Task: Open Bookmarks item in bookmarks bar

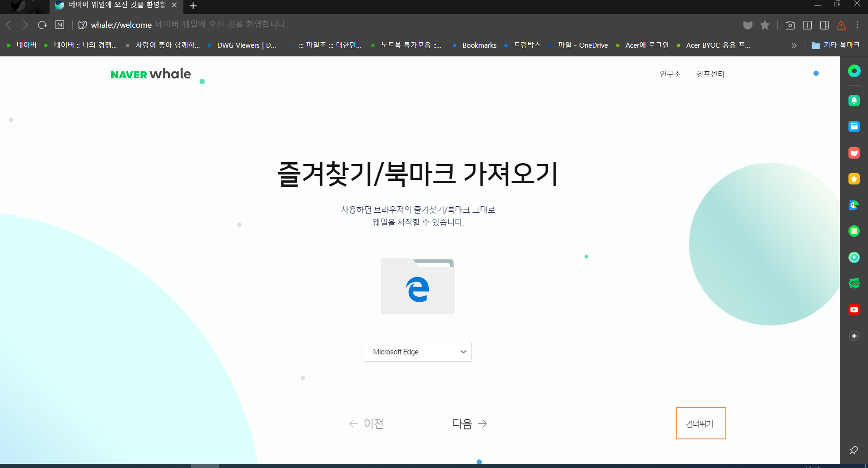Action: [x=475, y=45]
